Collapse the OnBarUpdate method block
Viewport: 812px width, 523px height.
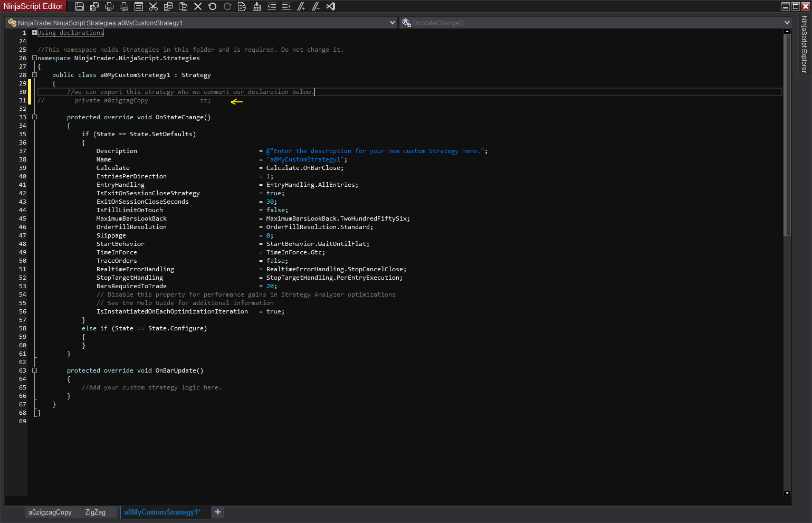point(35,370)
